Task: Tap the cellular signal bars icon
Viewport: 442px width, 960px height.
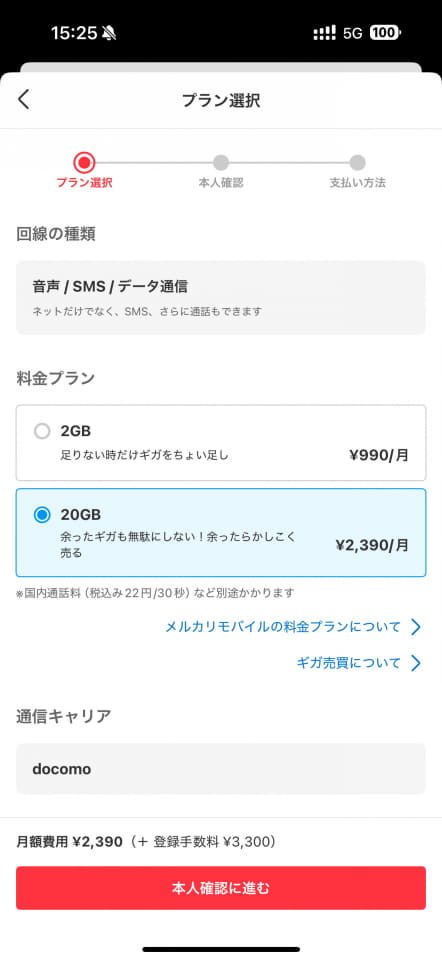Action: click(x=324, y=33)
